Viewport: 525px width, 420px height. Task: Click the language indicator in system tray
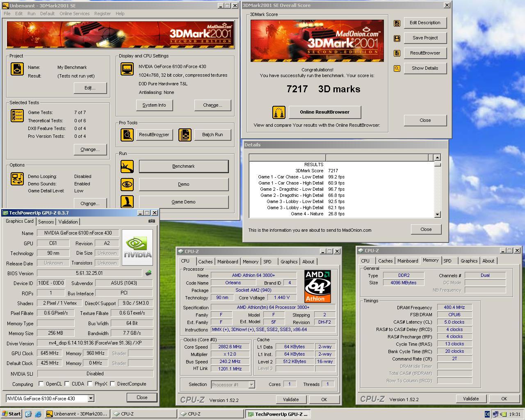[x=487, y=414]
